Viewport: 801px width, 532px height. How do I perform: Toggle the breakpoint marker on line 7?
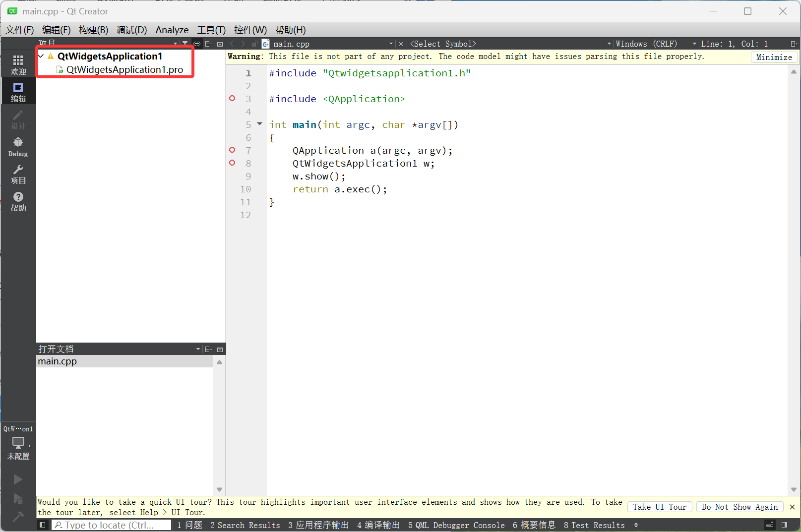pyautogui.click(x=232, y=150)
